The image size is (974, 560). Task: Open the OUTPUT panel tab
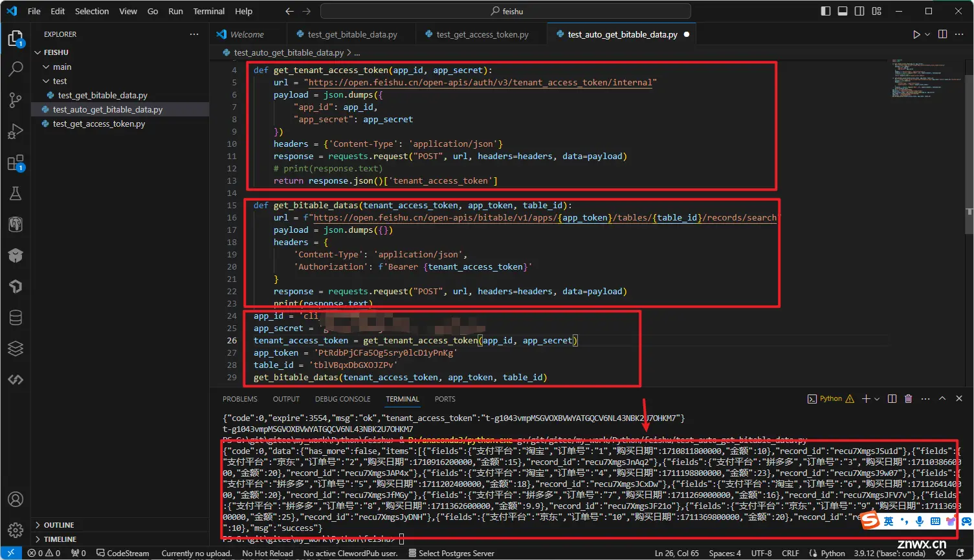[286, 399]
